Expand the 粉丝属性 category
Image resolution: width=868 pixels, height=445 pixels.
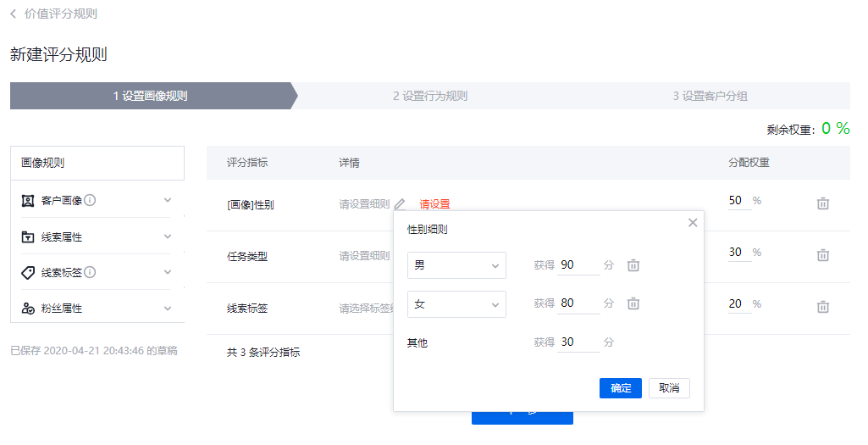167,309
